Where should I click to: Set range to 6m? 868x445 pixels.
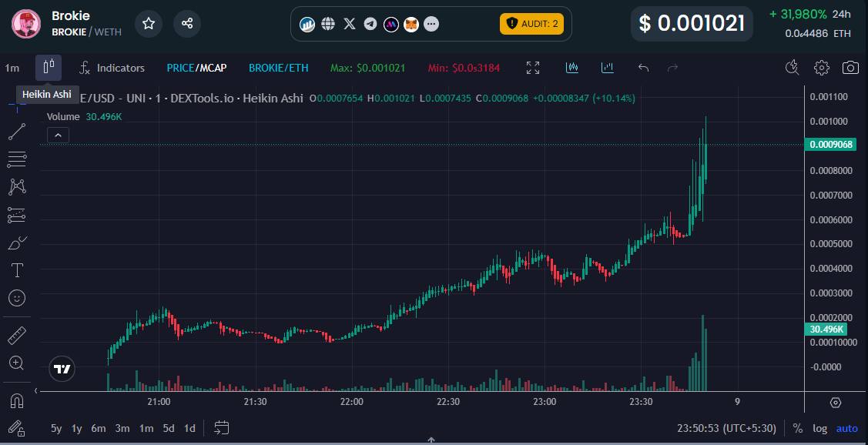99,428
